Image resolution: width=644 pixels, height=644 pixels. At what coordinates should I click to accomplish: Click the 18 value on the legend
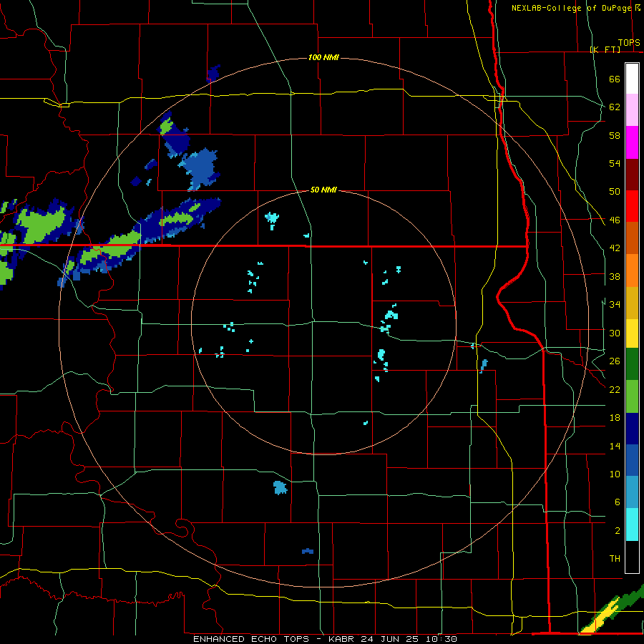pos(615,418)
